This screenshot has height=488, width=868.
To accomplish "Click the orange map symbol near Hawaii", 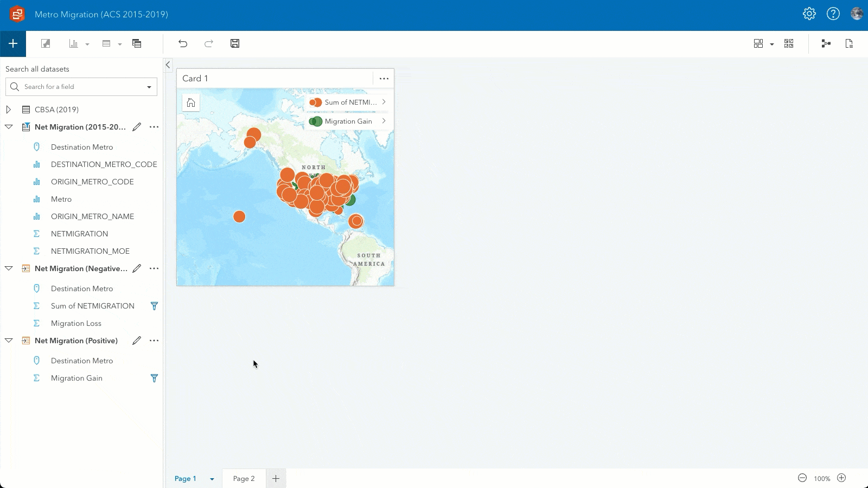I will (239, 217).
